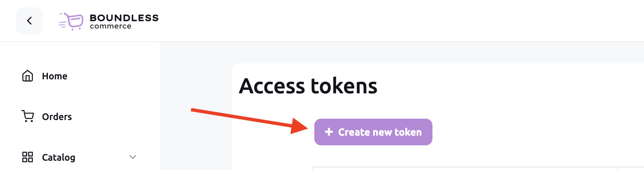Screen dimensions: 644x170
Task: Click Create new token button
Action: click(x=373, y=132)
